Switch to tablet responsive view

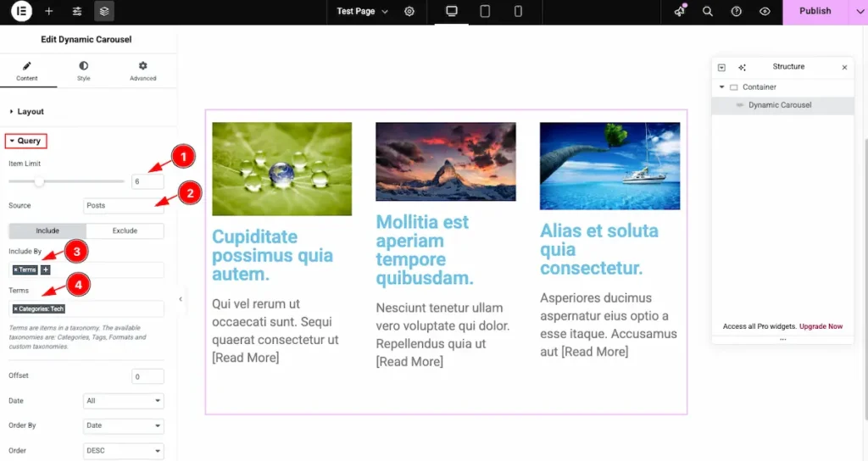pos(485,12)
